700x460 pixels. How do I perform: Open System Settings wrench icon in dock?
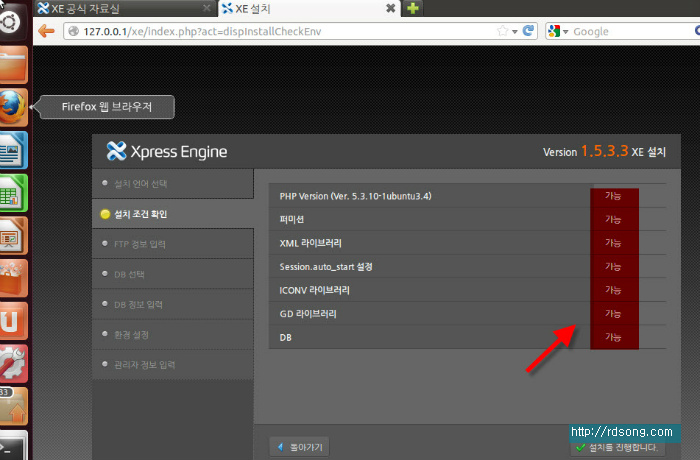tap(14, 364)
